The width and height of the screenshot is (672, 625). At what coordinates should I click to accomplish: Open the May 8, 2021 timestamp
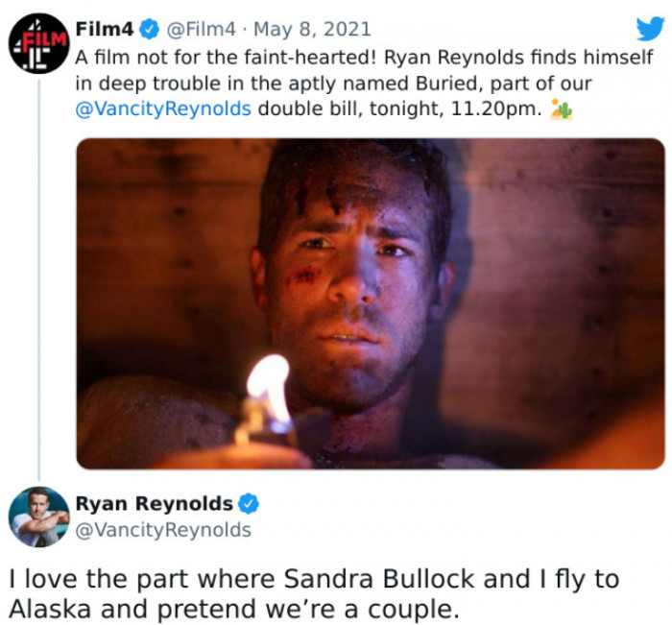pos(312,30)
